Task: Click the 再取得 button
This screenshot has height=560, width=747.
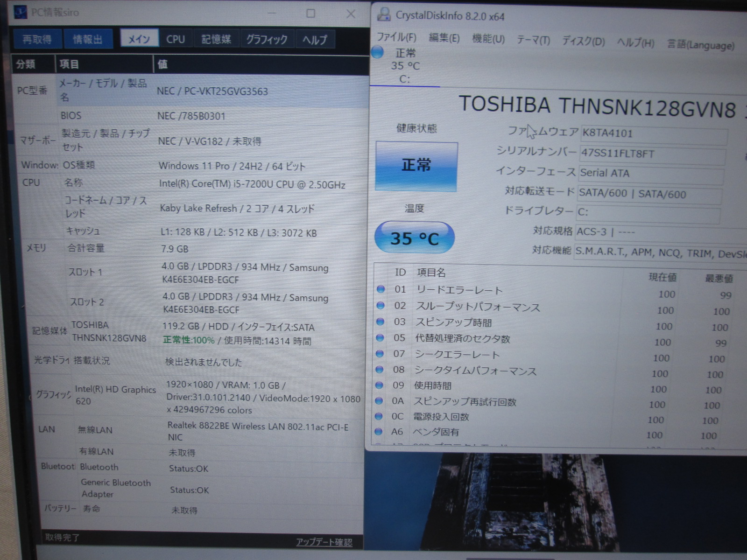Action: pos(37,39)
